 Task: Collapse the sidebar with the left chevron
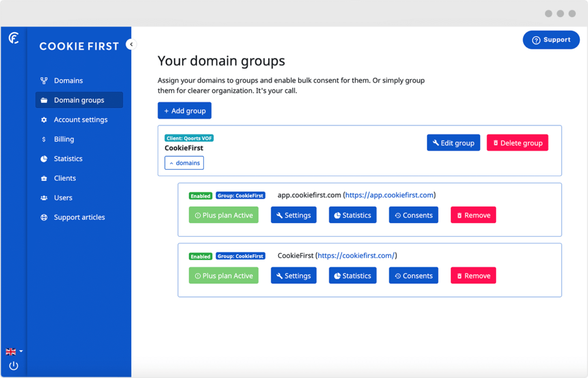coord(131,44)
